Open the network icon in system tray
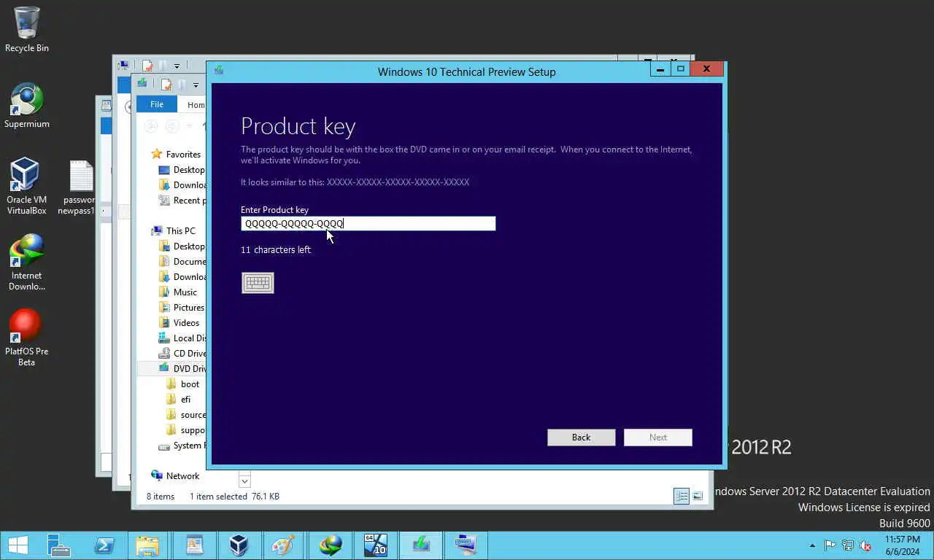This screenshot has height=560, width=934. (x=848, y=545)
